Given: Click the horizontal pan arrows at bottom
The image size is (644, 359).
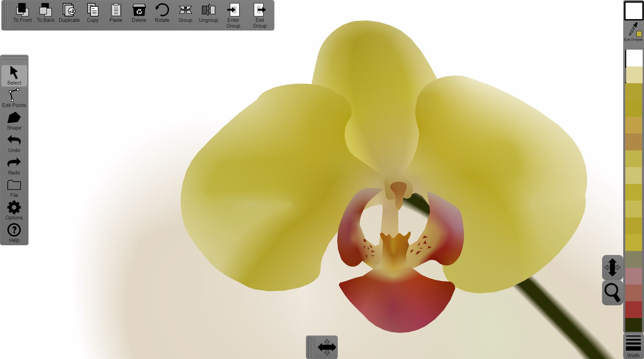Looking at the screenshot, I should (326, 347).
